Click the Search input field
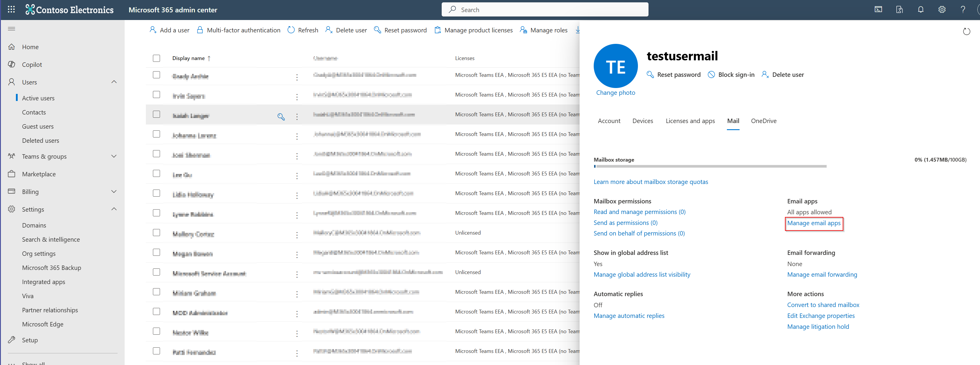Screen dimensions: 980x365 coord(545,9)
